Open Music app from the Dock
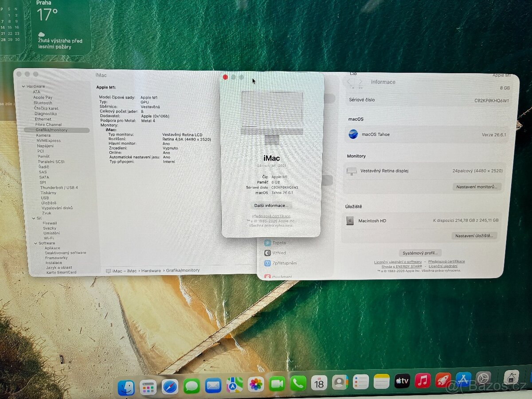Screen dimensions: 532x399 pyautogui.click(x=422, y=380)
